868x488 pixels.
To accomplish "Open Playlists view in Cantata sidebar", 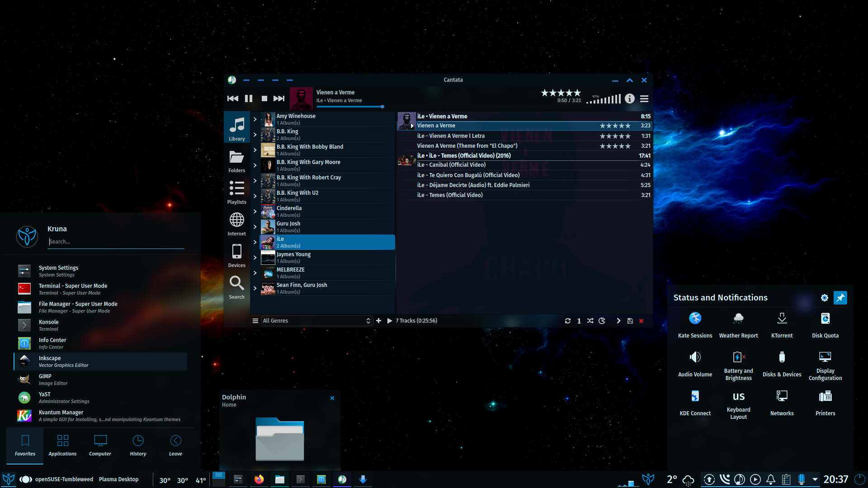I will 237,192.
